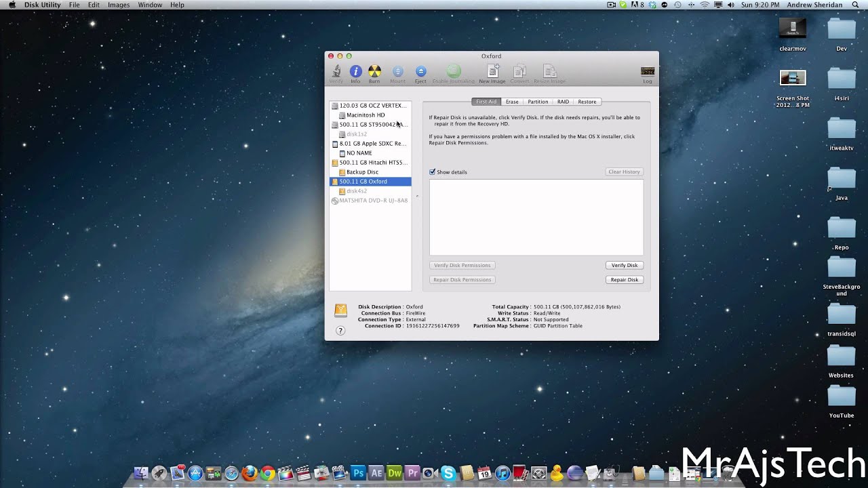868x488 pixels.
Task: Open Dreamweaver from the Dock
Action: [395, 473]
